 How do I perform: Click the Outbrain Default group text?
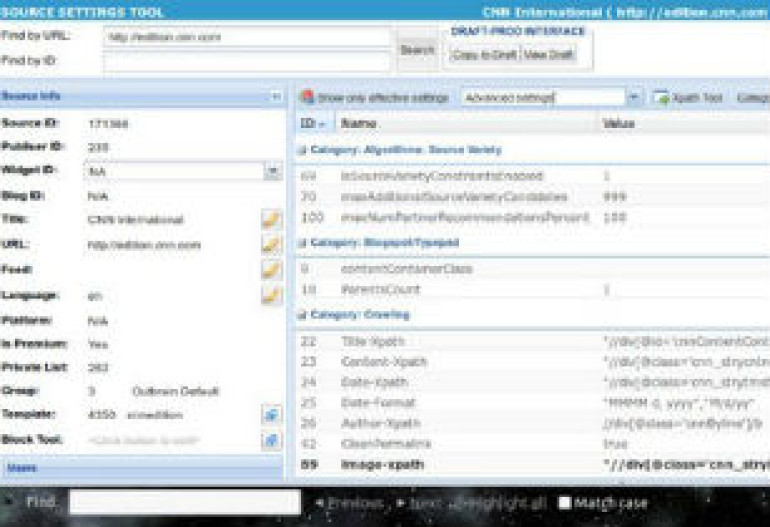pos(175,391)
